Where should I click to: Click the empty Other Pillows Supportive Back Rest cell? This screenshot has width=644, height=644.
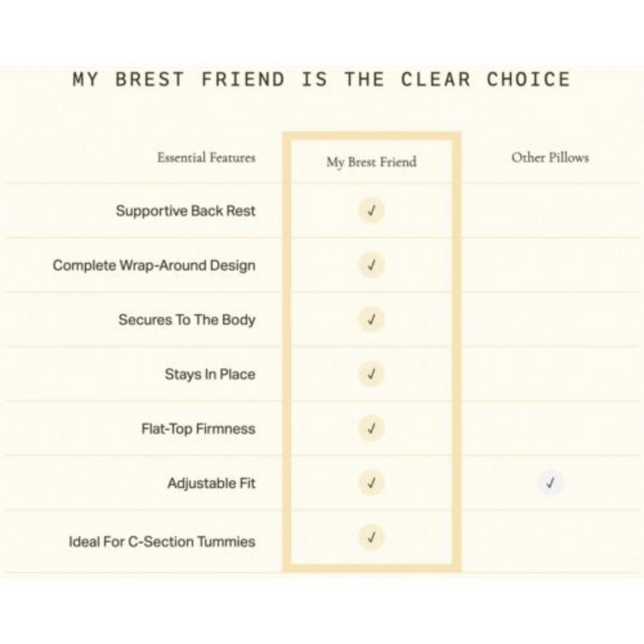click(550, 211)
